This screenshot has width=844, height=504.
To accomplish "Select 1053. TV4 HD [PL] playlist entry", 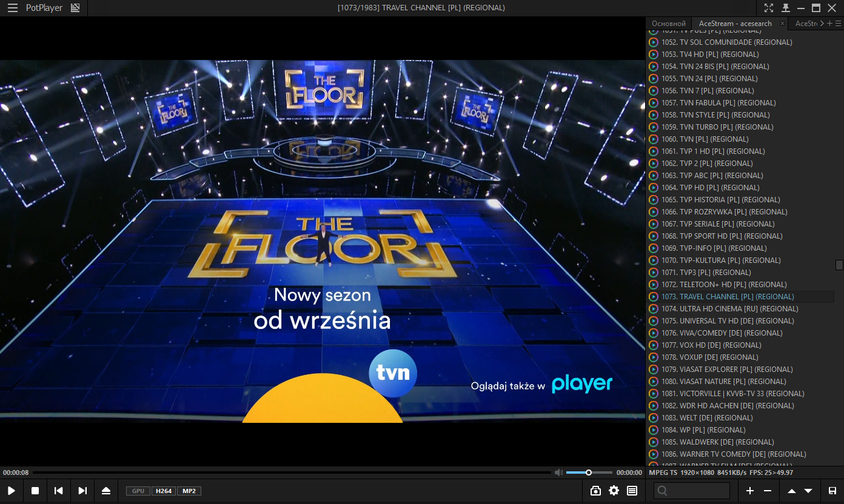I will tap(740, 55).
